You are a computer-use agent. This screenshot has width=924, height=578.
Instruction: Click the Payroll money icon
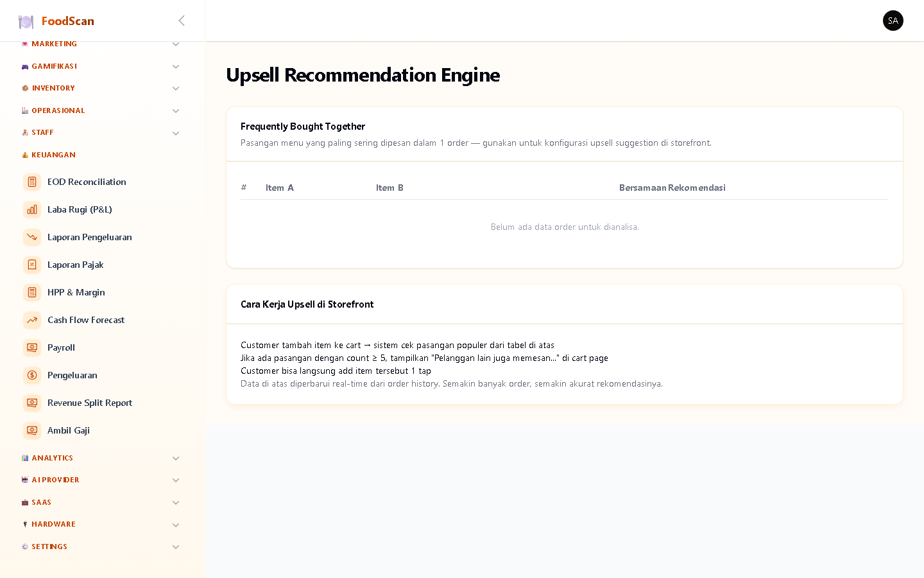point(32,347)
